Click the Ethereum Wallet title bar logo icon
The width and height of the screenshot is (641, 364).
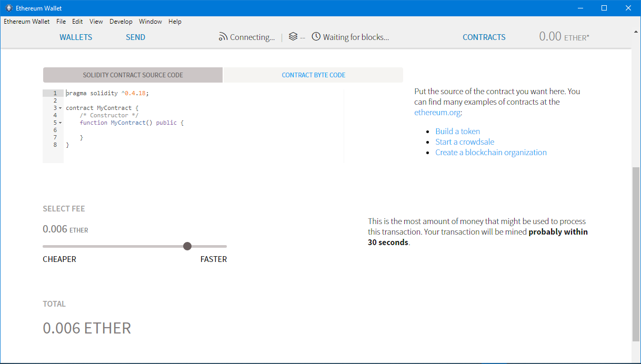pyautogui.click(x=8, y=8)
